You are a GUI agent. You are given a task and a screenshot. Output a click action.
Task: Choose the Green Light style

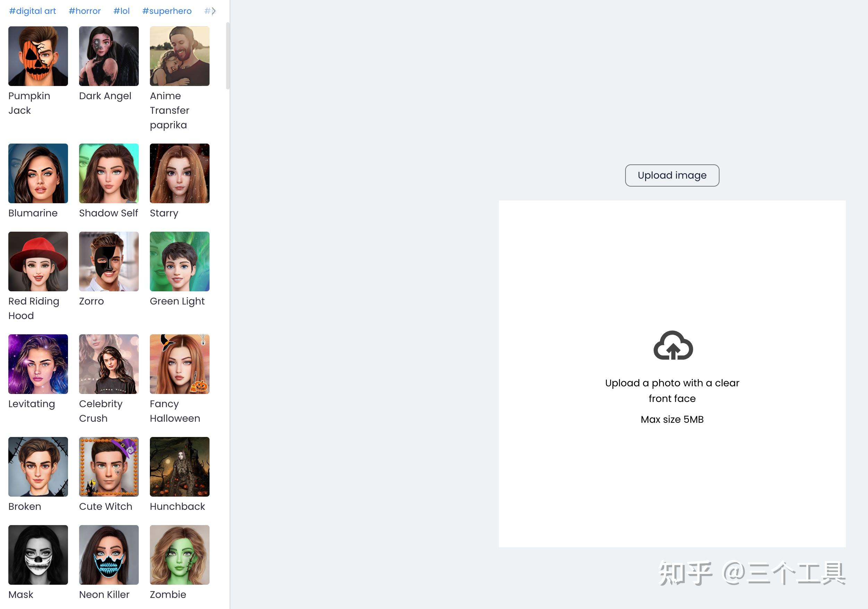point(180,261)
